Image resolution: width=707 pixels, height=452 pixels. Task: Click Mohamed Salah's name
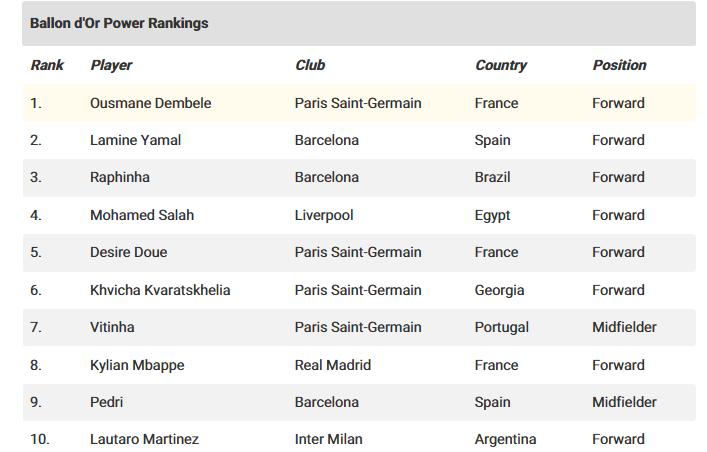click(x=142, y=215)
